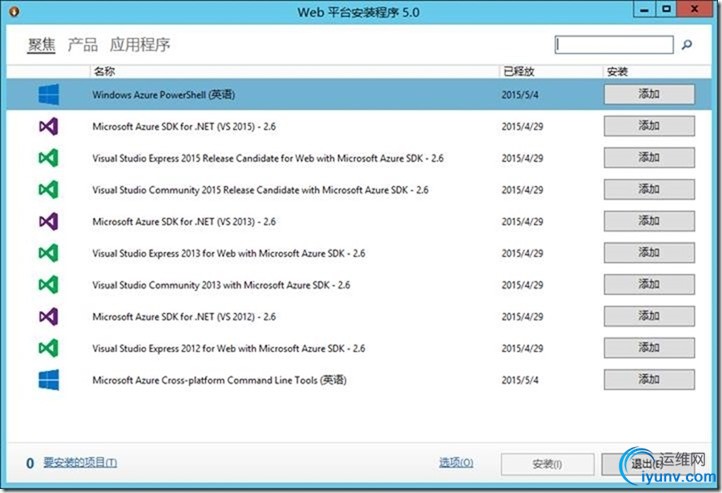This screenshot has width=722, height=493.
Task: Select Visual Studio Express 2013 for Web text
Action: pos(229,254)
